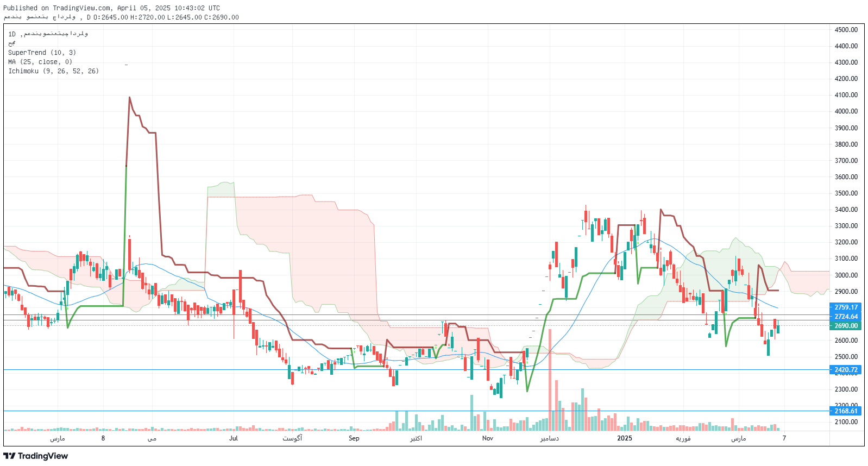The height and width of the screenshot is (466, 868).
Task: Click the SuperTrend line's highest peak
Action: tap(129, 98)
